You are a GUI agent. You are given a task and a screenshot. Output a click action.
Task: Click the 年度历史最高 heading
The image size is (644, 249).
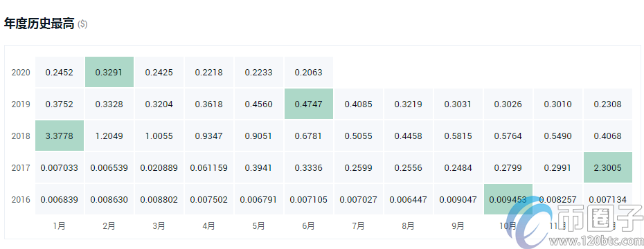click(x=39, y=24)
